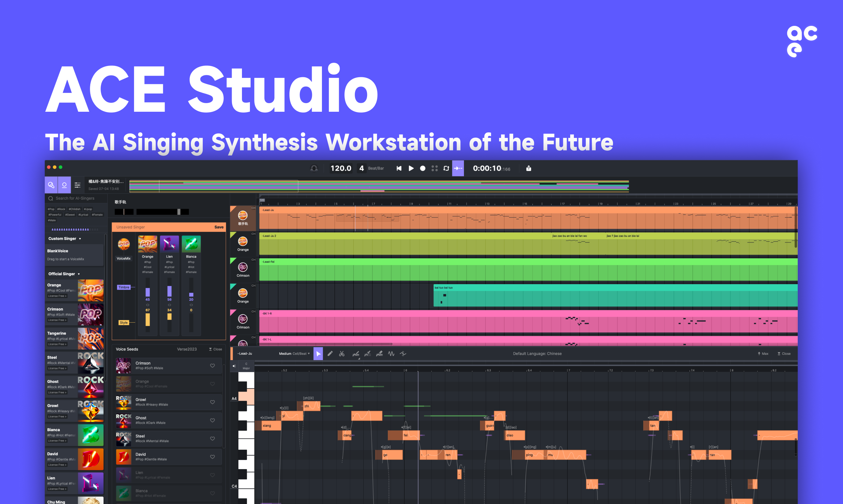This screenshot has height=504, width=843.
Task: Select the 'zhi' note in piano roll
Action: pos(312,406)
